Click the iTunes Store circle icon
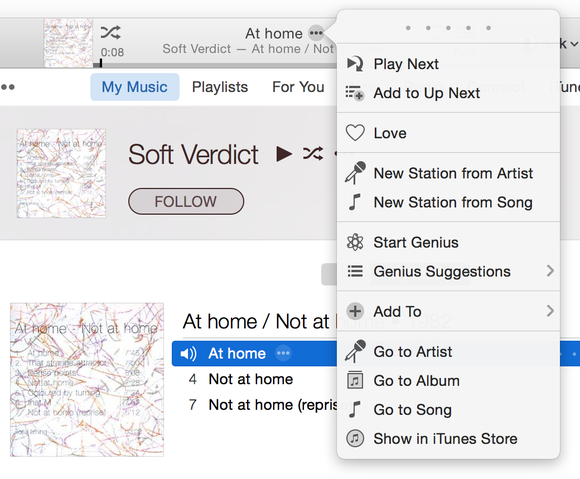 (355, 438)
